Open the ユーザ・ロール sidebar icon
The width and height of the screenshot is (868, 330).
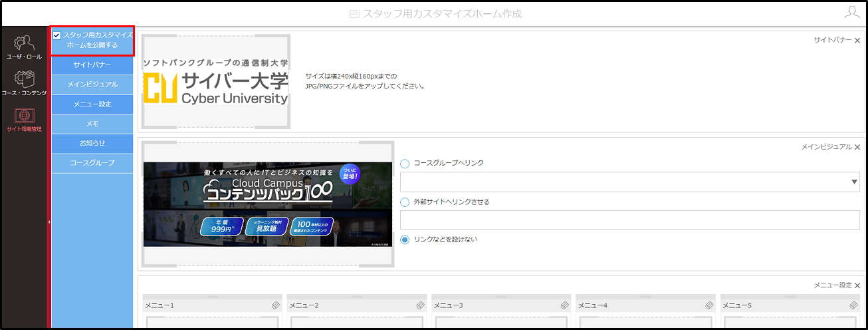tap(24, 47)
